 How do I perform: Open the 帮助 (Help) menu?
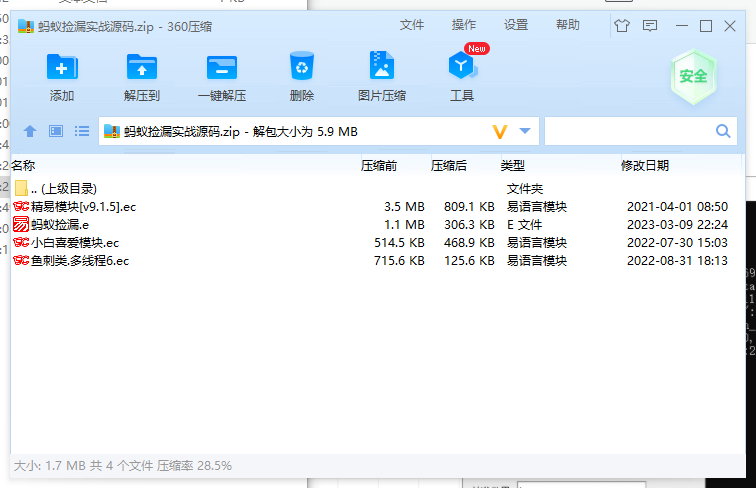(x=568, y=25)
